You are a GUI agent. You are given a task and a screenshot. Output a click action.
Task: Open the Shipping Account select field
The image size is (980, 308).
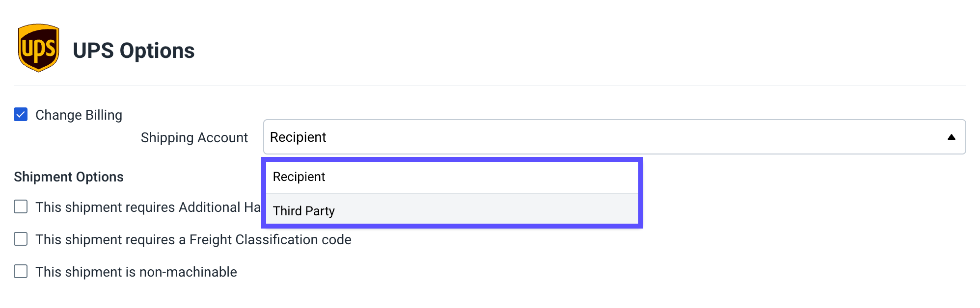coord(614,137)
